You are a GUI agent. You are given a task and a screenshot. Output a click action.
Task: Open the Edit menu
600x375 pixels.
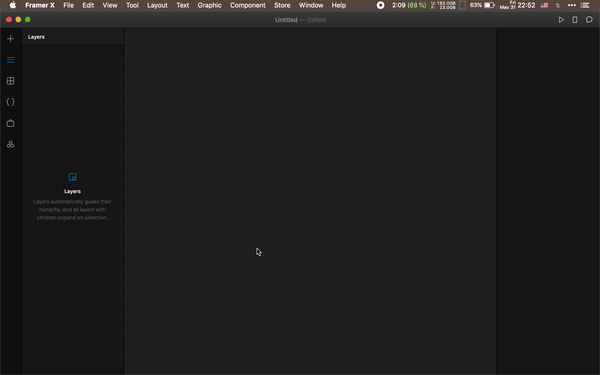tap(88, 5)
